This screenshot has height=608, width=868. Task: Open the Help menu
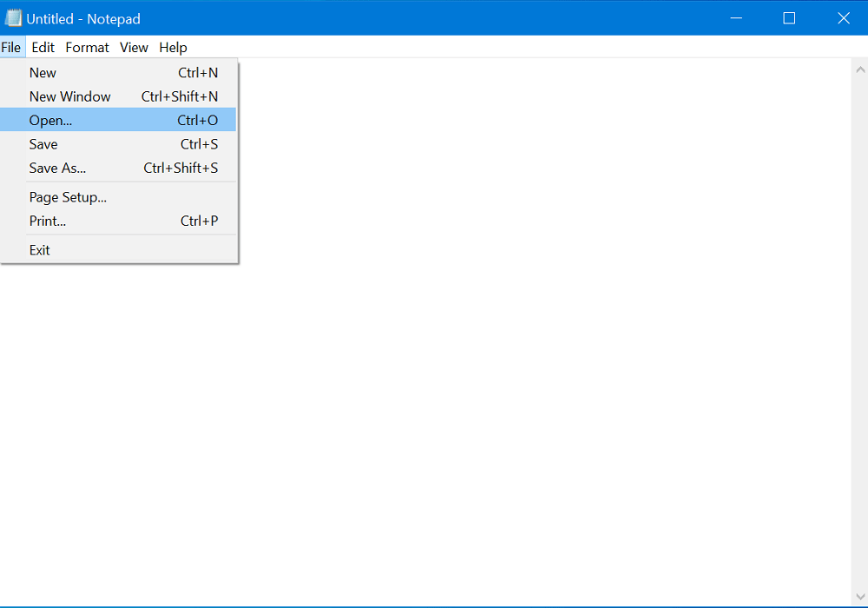pyautogui.click(x=174, y=48)
